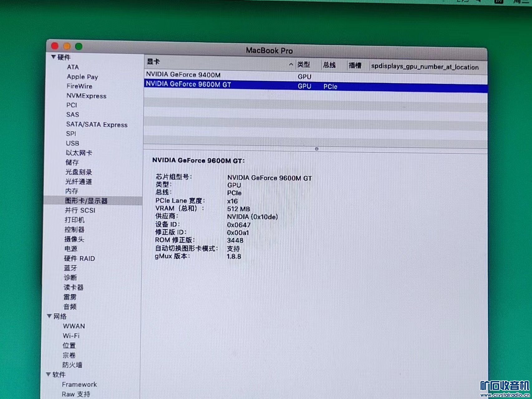Open the 宗卷 volumes entry
The image size is (532, 399).
pyautogui.click(x=69, y=355)
